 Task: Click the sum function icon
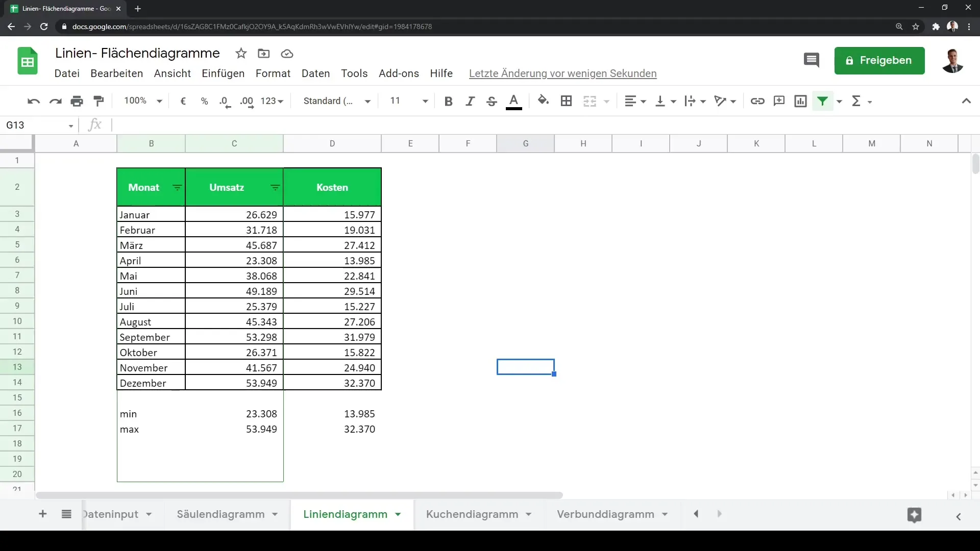click(x=857, y=101)
